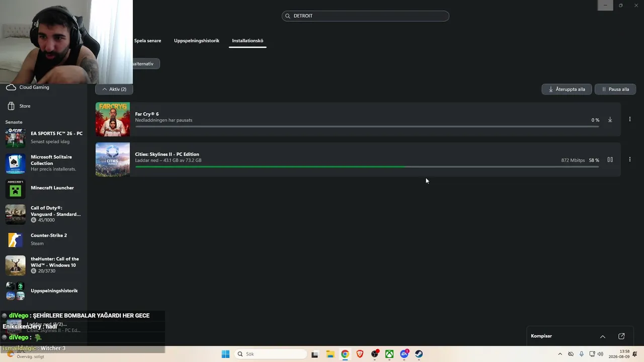Open Cloud Gaming from the sidebar
The width and height of the screenshot is (644, 362).
[28, 87]
